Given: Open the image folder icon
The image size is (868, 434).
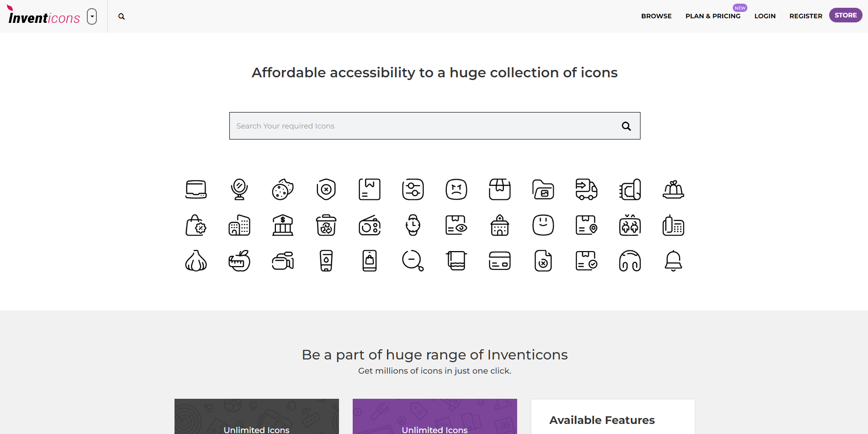Looking at the screenshot, I should (543, 189).
